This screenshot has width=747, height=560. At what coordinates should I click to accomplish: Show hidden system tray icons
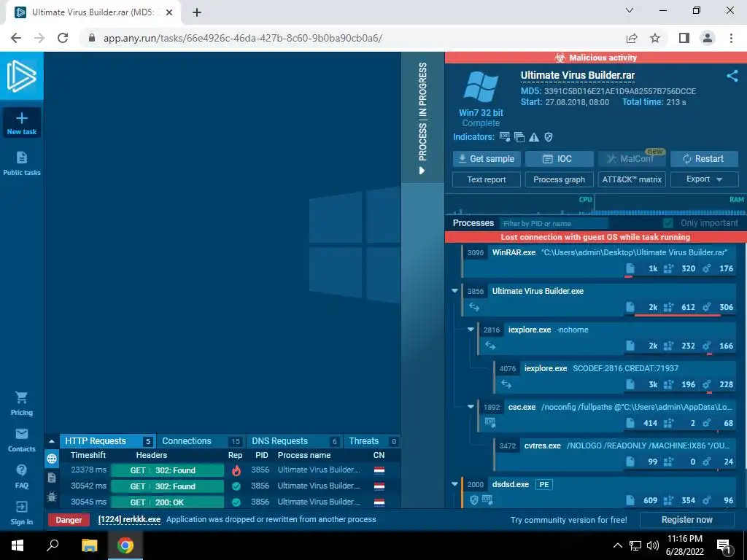[x=617, y=545]
